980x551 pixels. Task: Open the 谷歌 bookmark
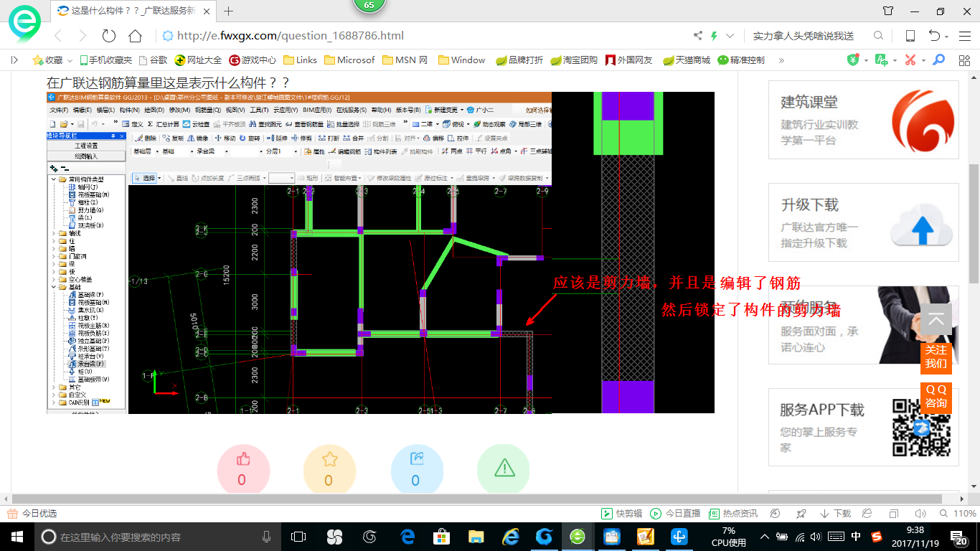click(x=153, y=60)
